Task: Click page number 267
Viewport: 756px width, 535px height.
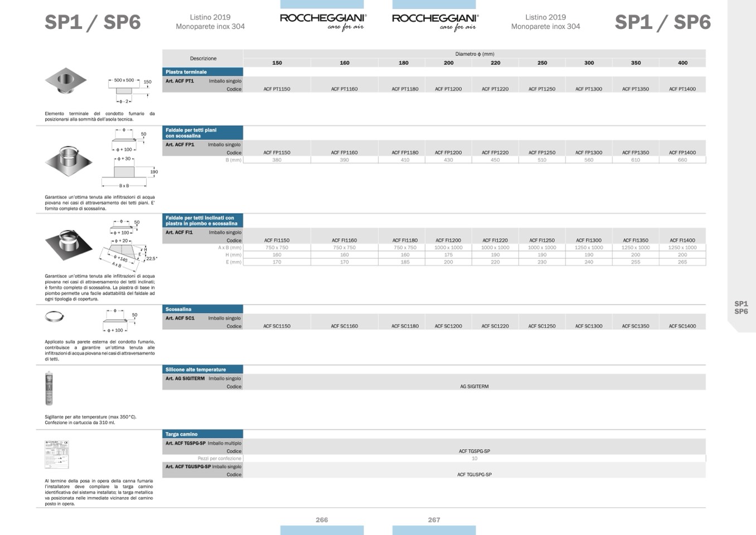Action: [x=434, y=520]
